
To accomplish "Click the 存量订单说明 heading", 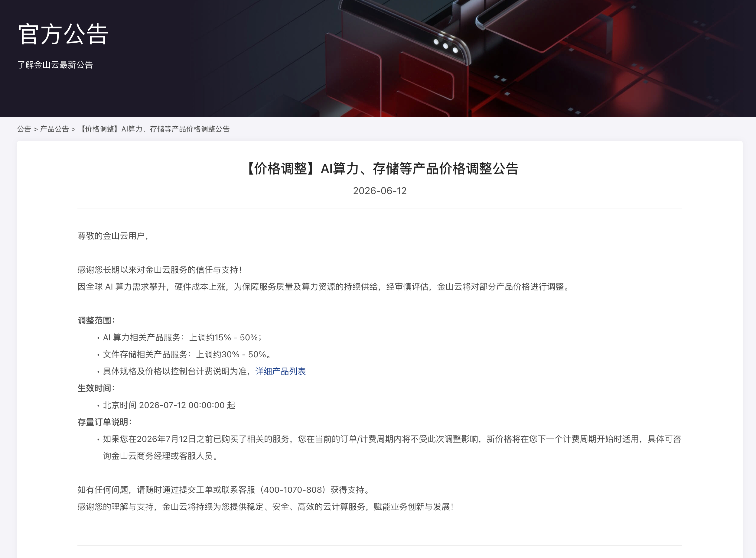I will pyautogui.click(x=105, y=422).
